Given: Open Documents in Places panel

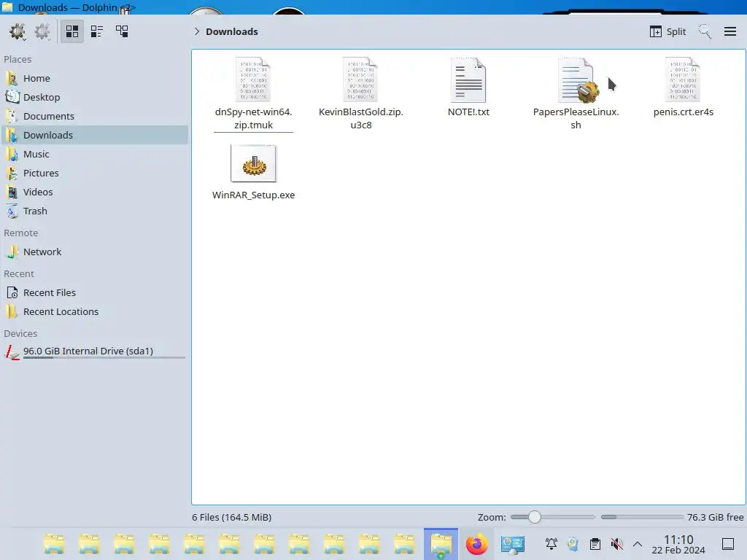Looking at the screenshot, I should tap(94, 116).
